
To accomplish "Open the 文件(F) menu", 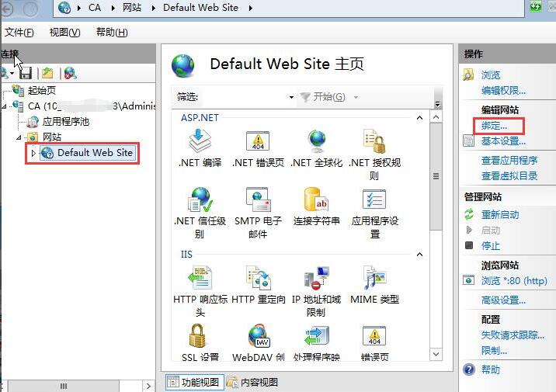I will point(19,33).
